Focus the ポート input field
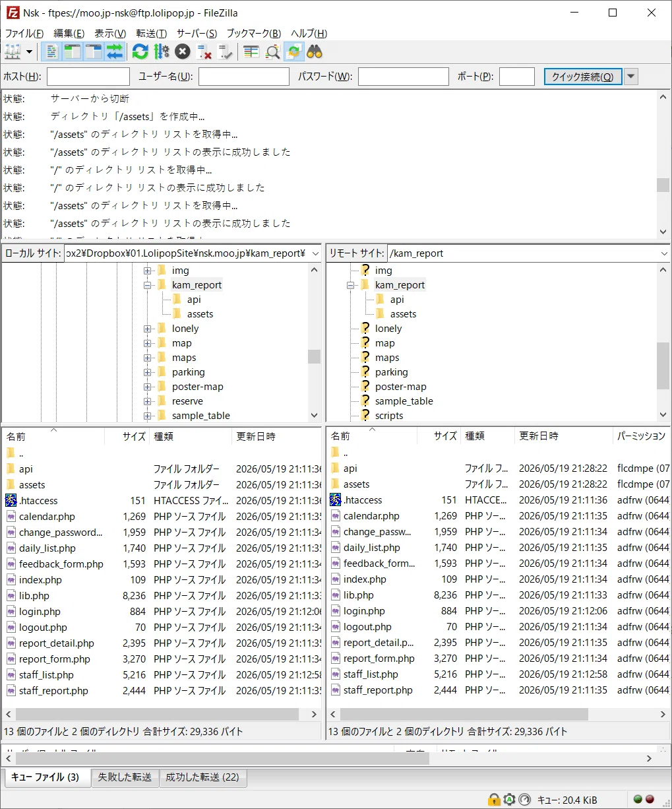Screen dimensions: 672x809 [517, 77]
